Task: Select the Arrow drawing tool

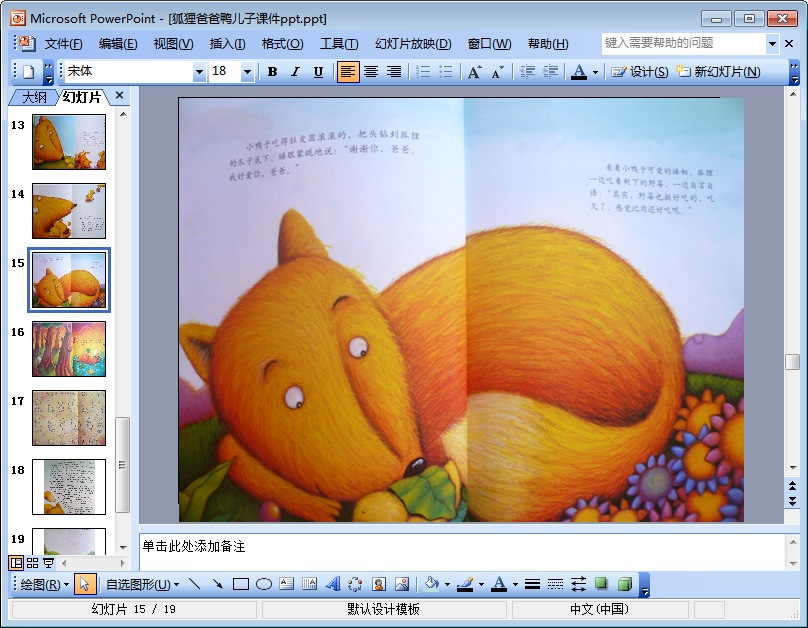Action: [x=217, y=584]
